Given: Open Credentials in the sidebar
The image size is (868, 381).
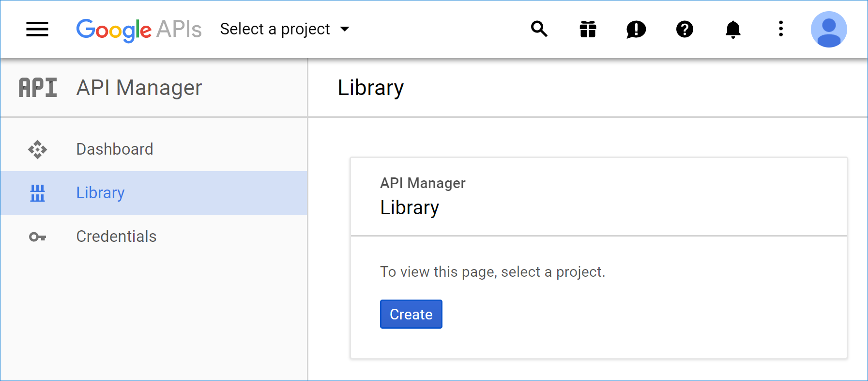Looking at the screenshot, I should [x=116, y=237].
